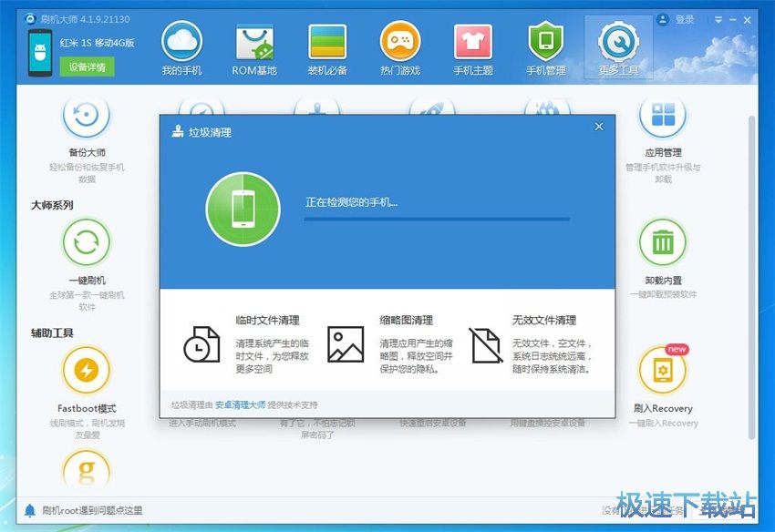
Task: Launch 一键刷机 refresh icon
Action: pyautogui.click(x=87, y=242)
